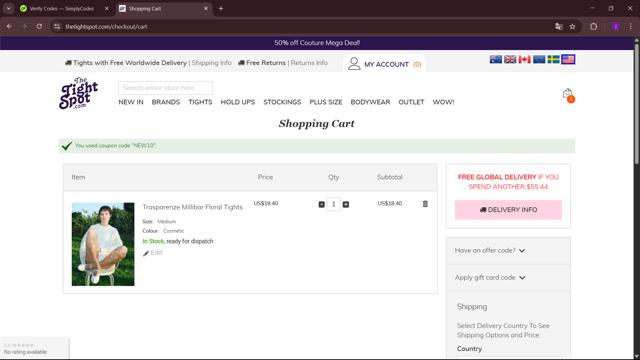Screen dimensions: 640x360
Task: Open the STOCKINGS menu
Action: [282, 102]
